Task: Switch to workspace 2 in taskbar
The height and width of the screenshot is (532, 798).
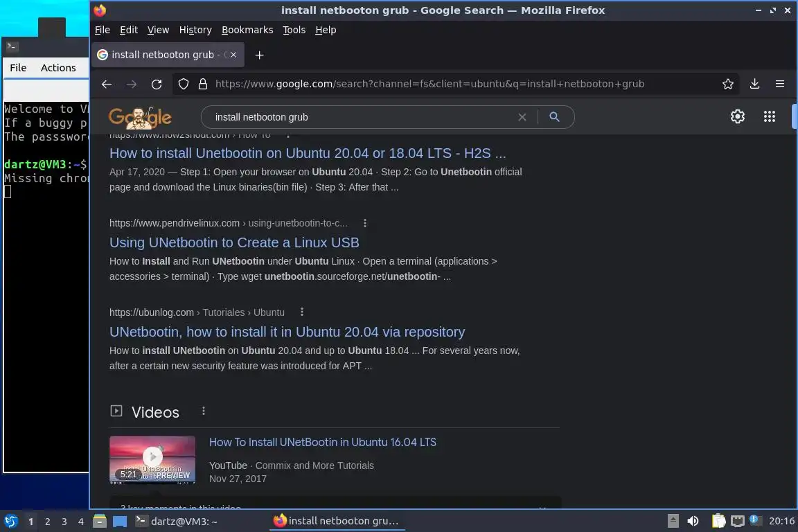Action: (x=47, y=522)
